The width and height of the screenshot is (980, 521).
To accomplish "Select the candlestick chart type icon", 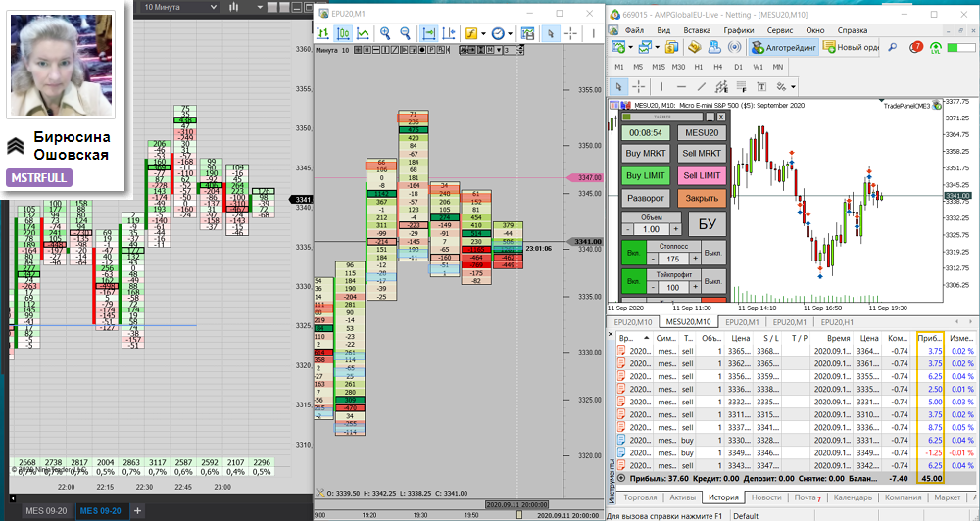I will click(x=342, y=33).
